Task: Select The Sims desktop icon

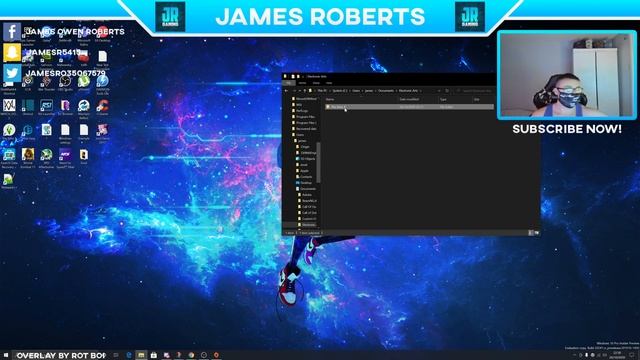Action: (x=9, y=131)
